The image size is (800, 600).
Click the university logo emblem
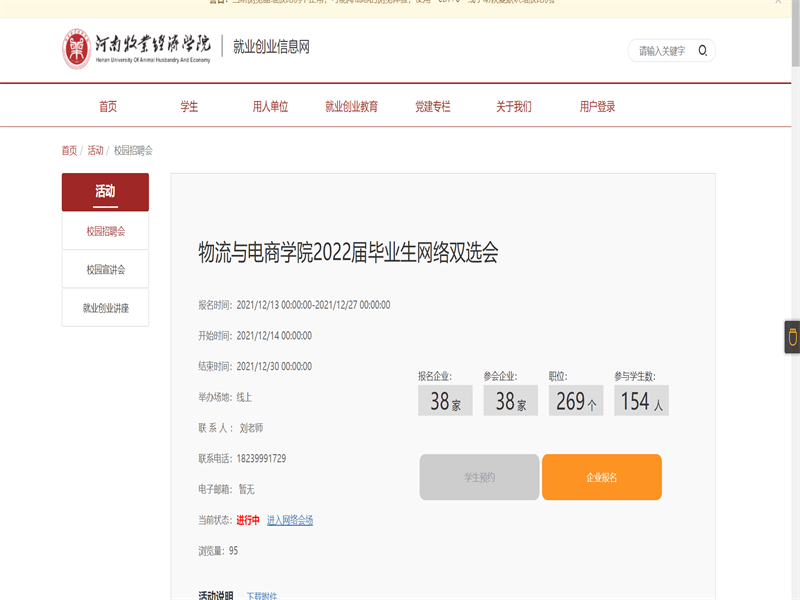click(x=76, y=49)
